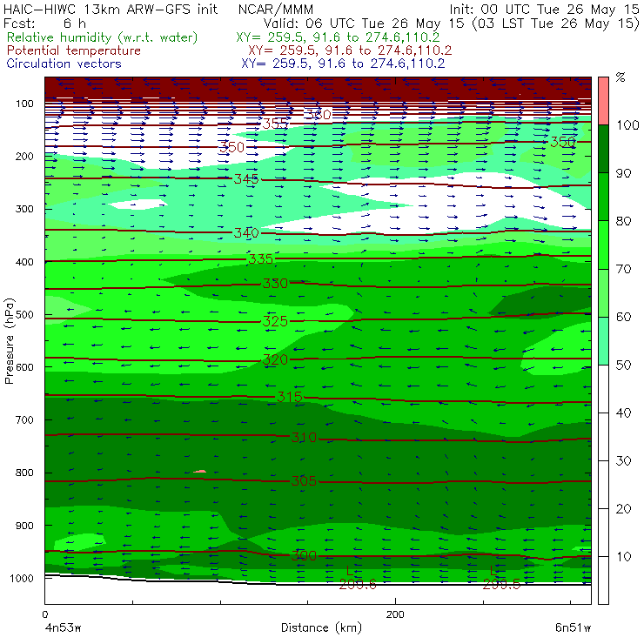Screen dimensions: 644x644
Task: Click the 'Init: 00 UTC Tue 26 May 15' text
Action: pyautogui.click(x=544, y=9)
